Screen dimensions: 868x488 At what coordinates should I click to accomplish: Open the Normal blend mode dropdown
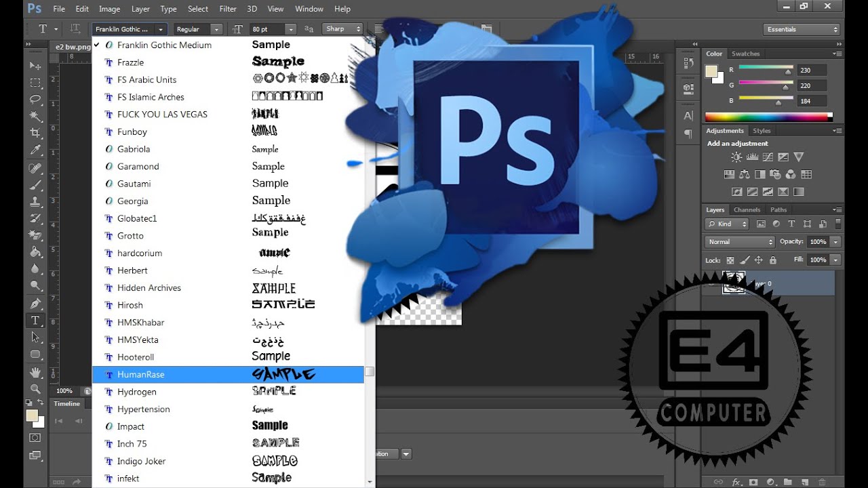739,242
